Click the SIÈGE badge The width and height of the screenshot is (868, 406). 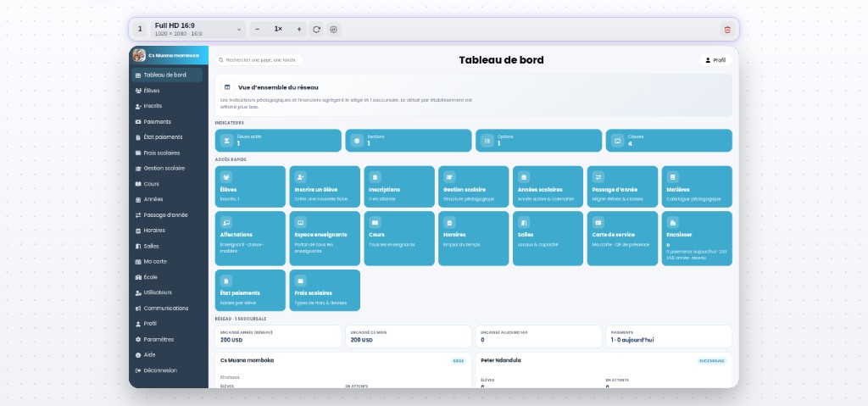[x=459, y=361]
